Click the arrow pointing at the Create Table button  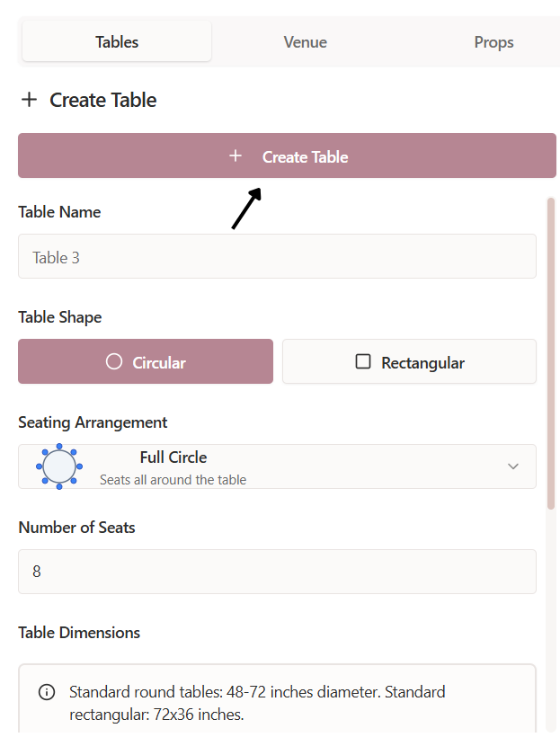246,210
